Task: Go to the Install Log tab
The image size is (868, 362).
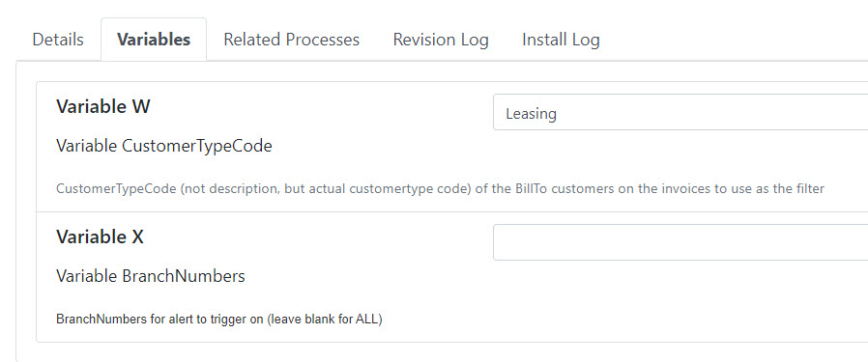Action: point(561,40)
